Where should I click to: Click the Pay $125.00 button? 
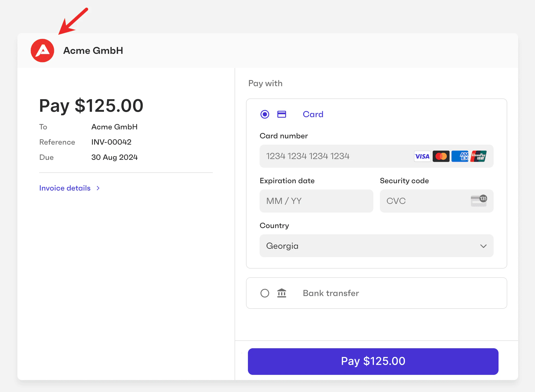(373, 361)
